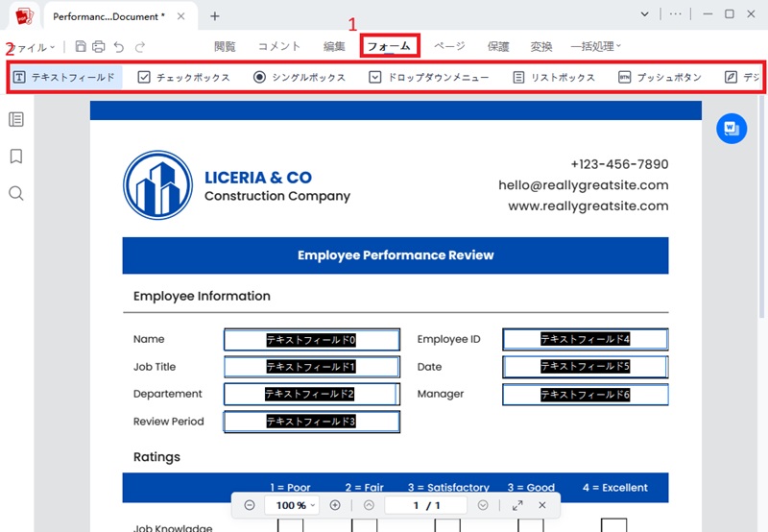Close the floating zoom toolbar
Screen dimensions: 768x532
[542, 505]
